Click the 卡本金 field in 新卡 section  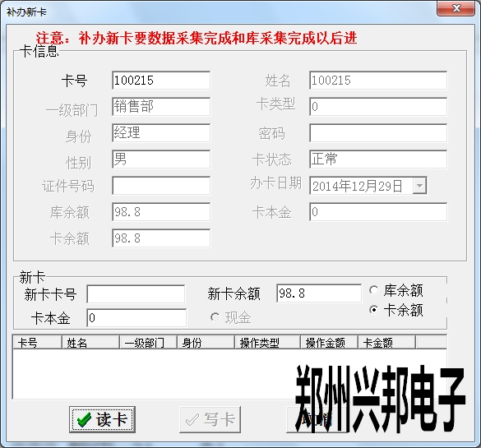[x=136, y=318]
